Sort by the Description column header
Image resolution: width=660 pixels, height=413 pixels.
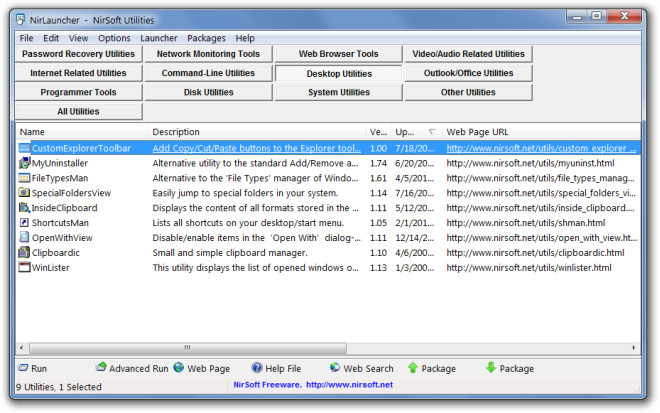[x=257, y=132]
